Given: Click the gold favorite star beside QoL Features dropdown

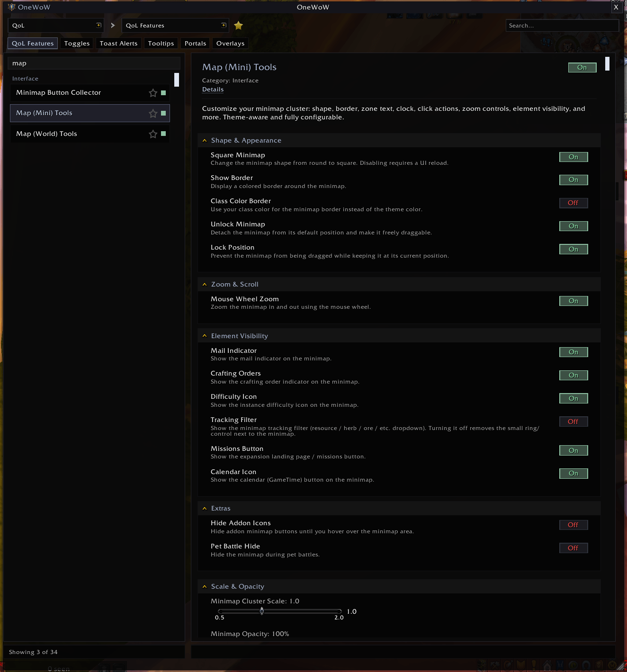Looking at the screenshot, I should tap(238, 26).
